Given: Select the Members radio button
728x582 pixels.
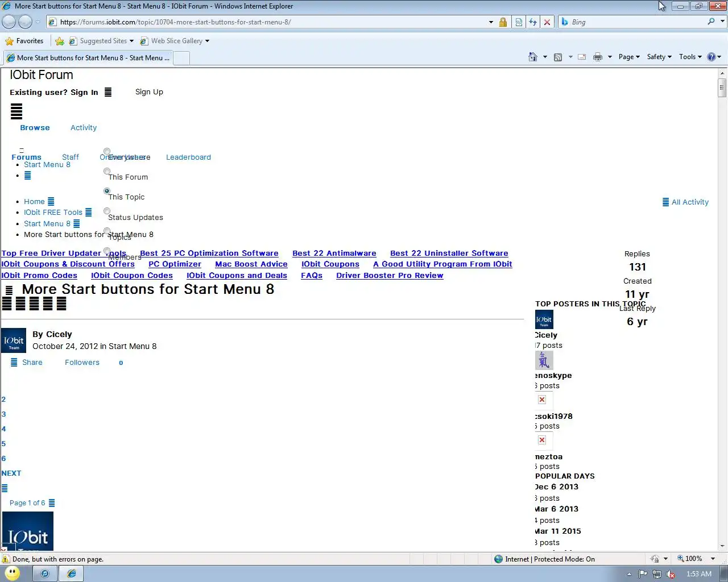Looking at the screenshot, I should click(107, 251).
